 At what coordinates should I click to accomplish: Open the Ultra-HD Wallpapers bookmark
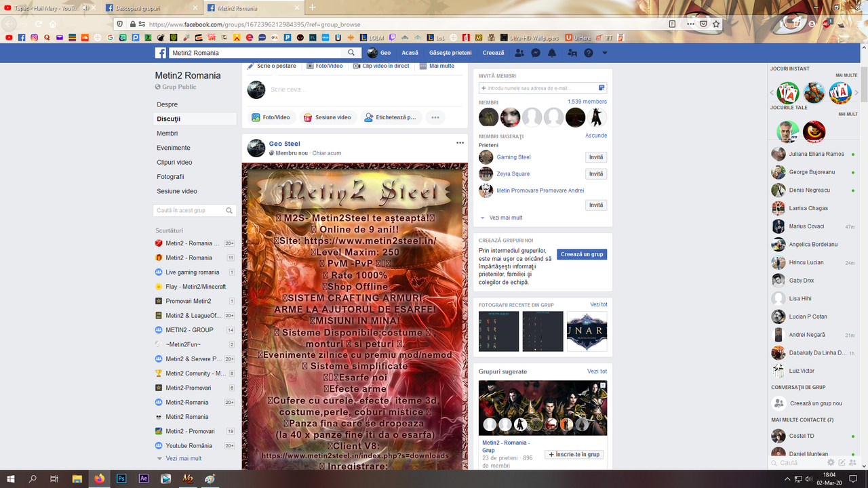[530, 37]
